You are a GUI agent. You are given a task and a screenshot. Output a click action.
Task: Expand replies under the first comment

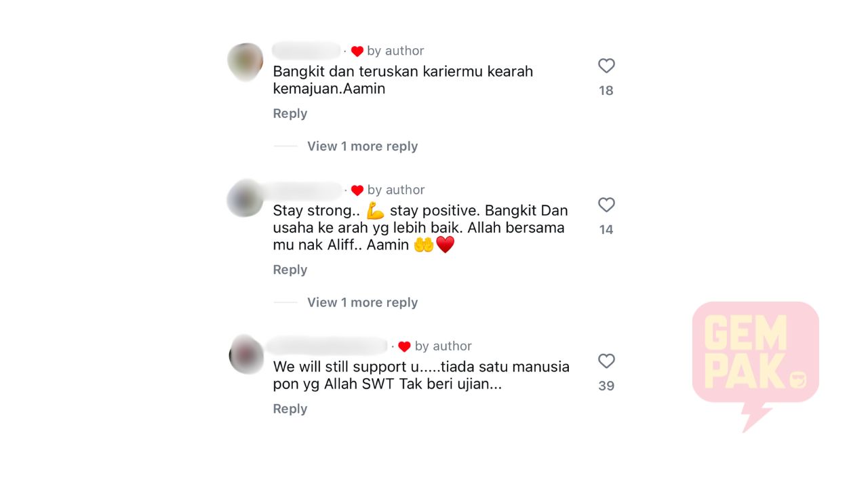click(362, 146)
